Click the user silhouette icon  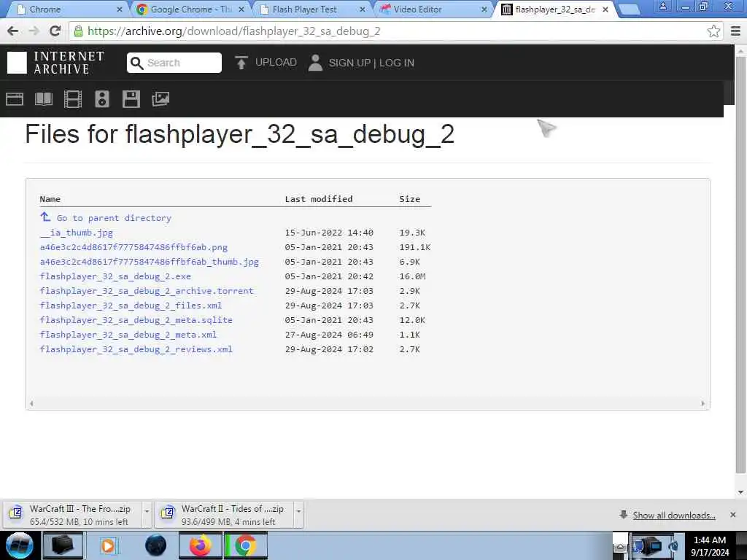pyautogui.click(x=315, y=63)
